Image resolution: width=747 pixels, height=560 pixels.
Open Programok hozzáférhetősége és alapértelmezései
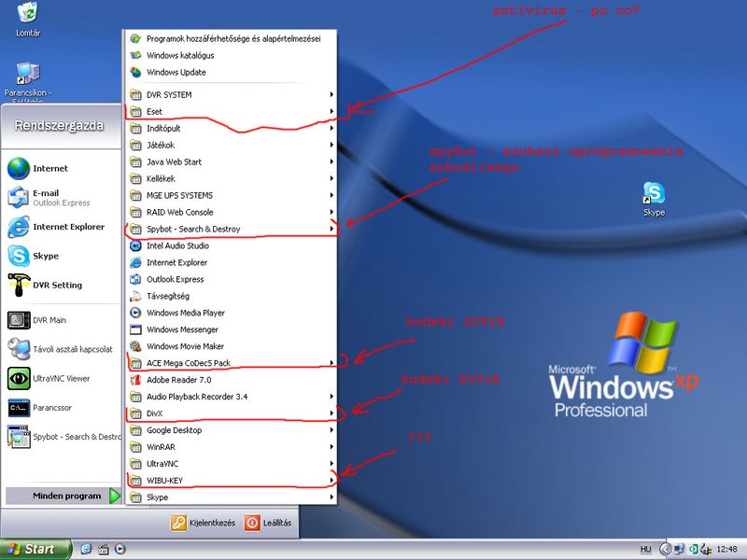click(x=231, y=38)
